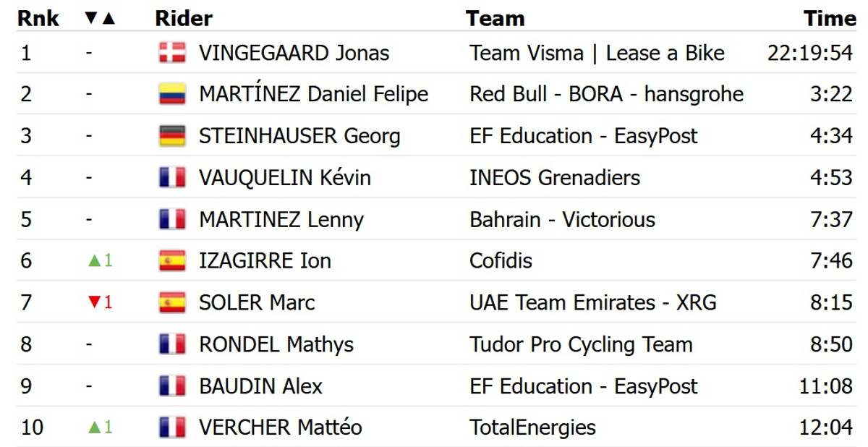Click the green up arrow for Izagirre
Viewport: 868px width, 447px height.
tap(93, 261)
